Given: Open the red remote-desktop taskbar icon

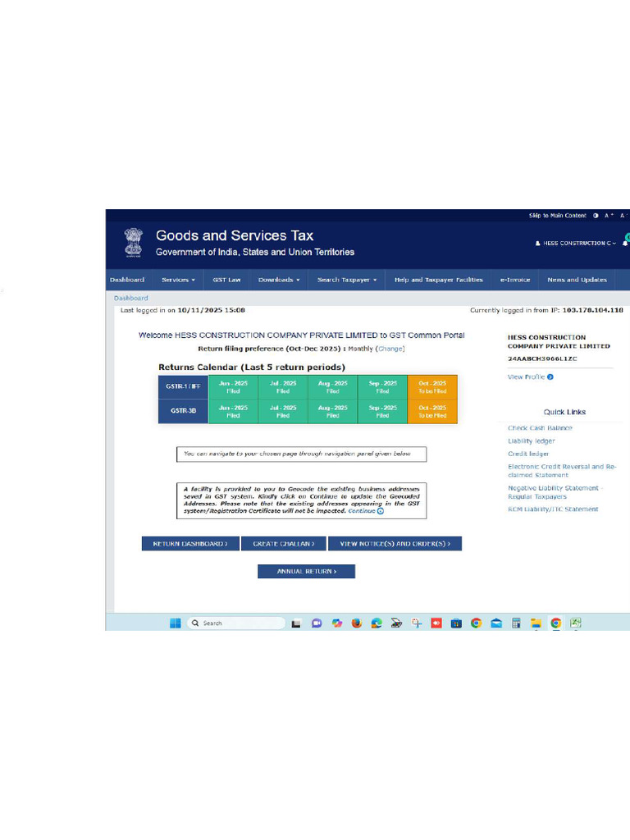Looking at the screenshot, I should coord(436,623).
